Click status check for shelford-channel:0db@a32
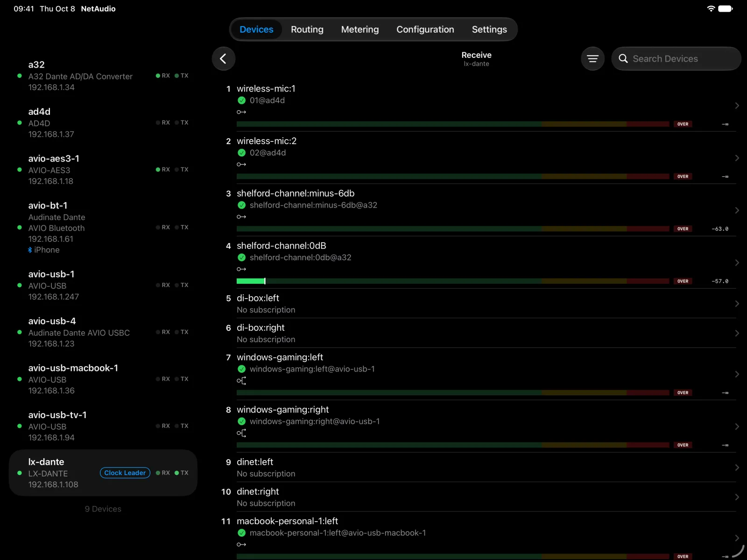 [x=241, y=258]
